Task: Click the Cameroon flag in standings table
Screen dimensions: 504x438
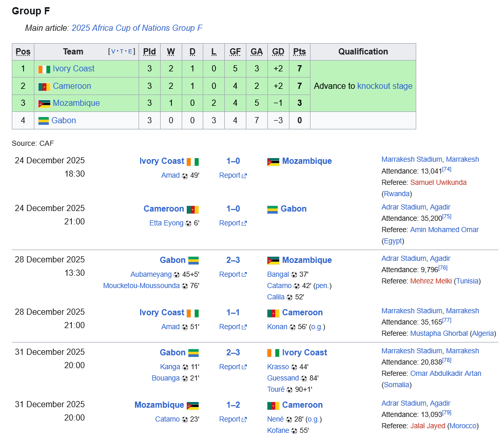Action: (44, 86)
